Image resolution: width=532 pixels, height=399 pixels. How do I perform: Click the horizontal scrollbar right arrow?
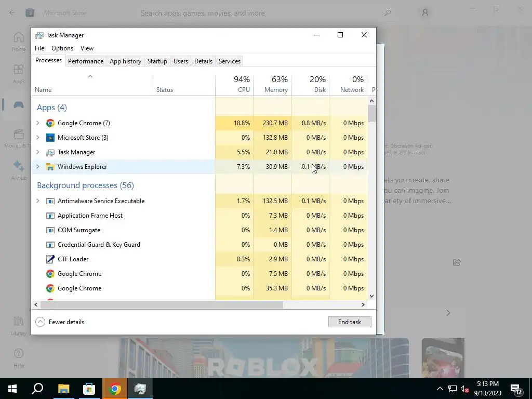pos(363,304)
